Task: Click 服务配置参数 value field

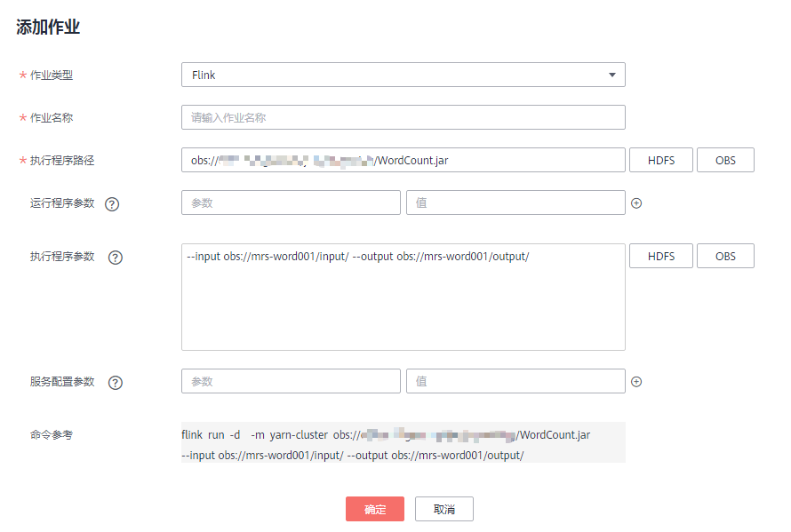Action: 515,382
